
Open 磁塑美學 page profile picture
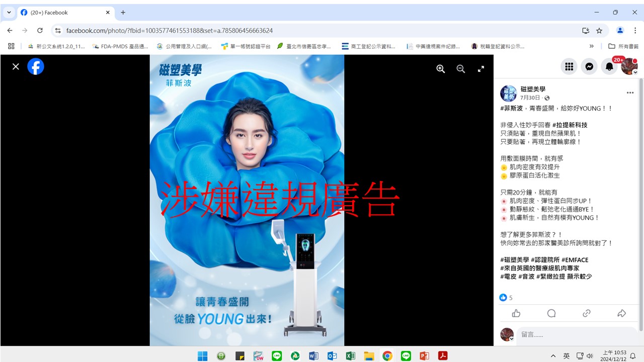pos(508,94)
